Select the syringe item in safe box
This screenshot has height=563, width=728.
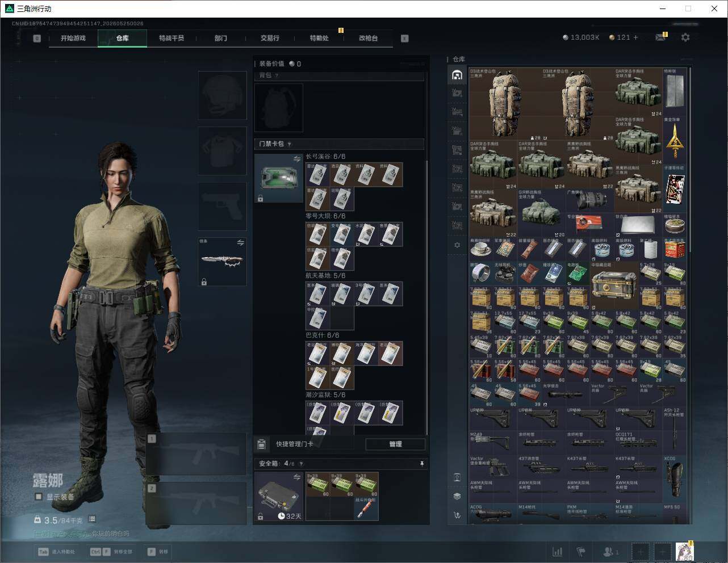coord(366,508)
